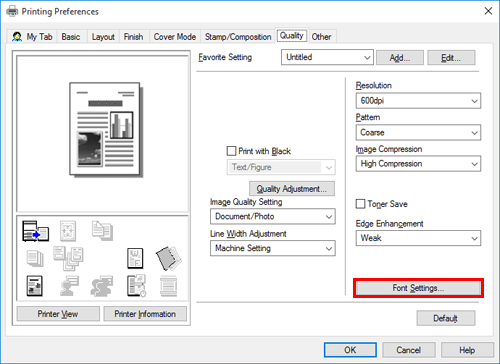The width and height of the screenshot is (500, 364).
Task: Click the greyed header/footer page icon
Action: 168,286
